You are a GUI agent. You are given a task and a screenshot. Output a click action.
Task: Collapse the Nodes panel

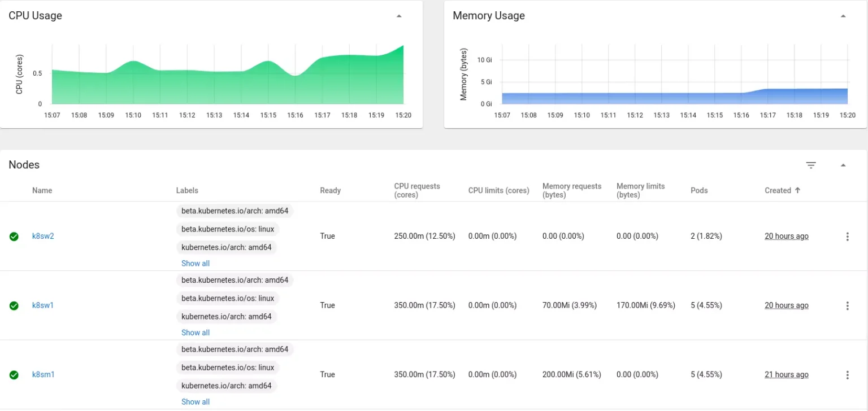pos(843,165)
